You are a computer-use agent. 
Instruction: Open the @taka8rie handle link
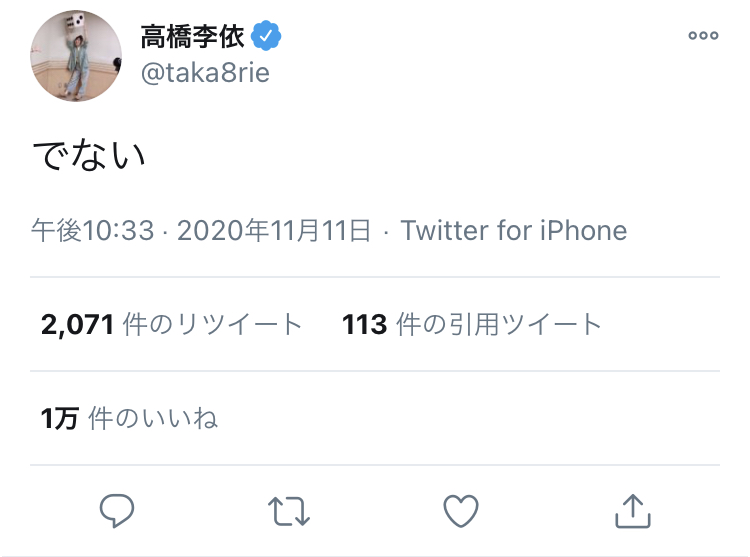[205, 73]
